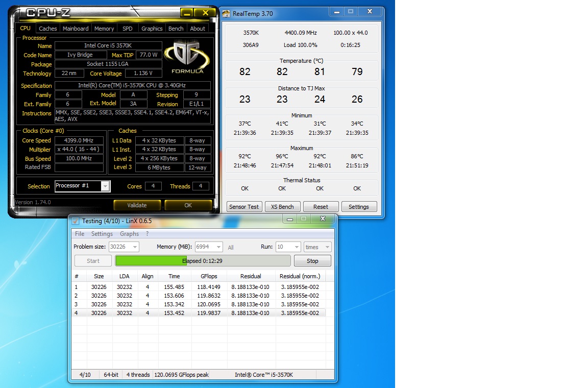The width and height of the screenshot is (588, 388).
Task: Expand the Memory (MiB) dropdown in LinX
Action: coord(218,247)
